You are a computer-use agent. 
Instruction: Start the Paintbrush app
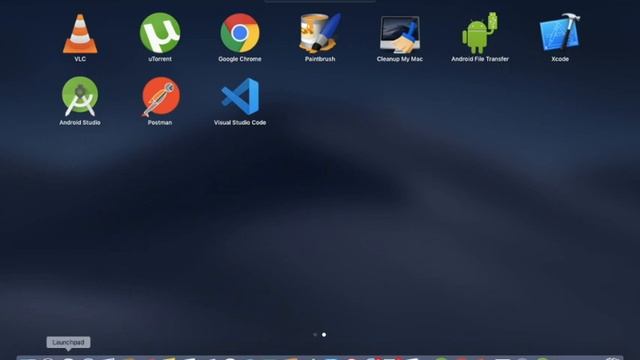coord(320,33)
